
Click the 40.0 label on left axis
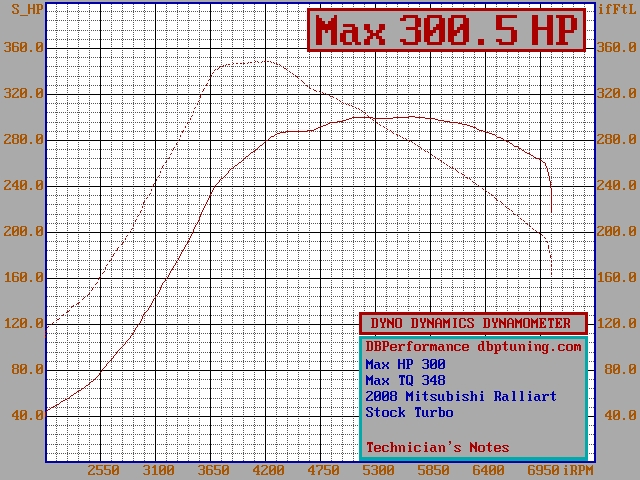point(26,415)
